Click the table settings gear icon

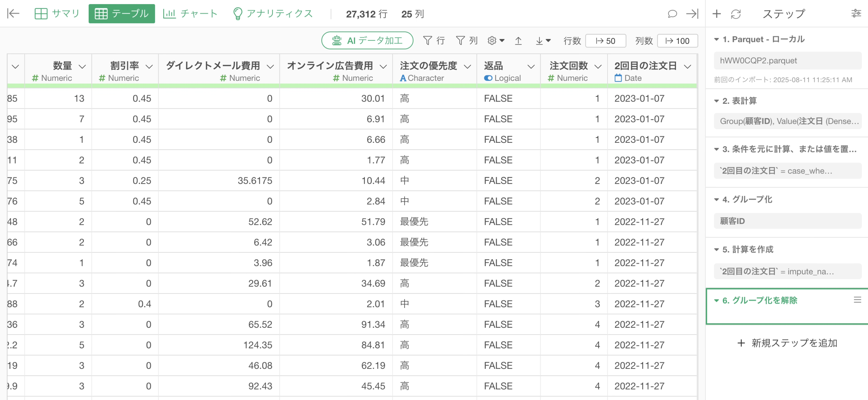(495, 41)
